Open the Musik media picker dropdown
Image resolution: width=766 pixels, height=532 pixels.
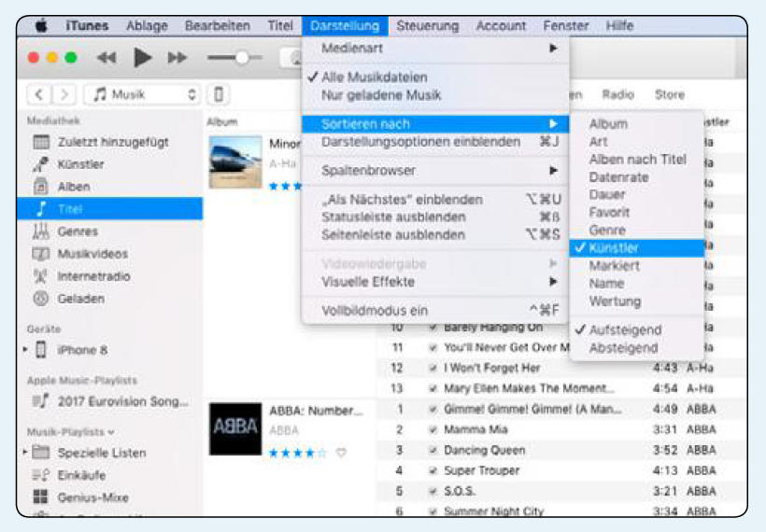point(142,94)
